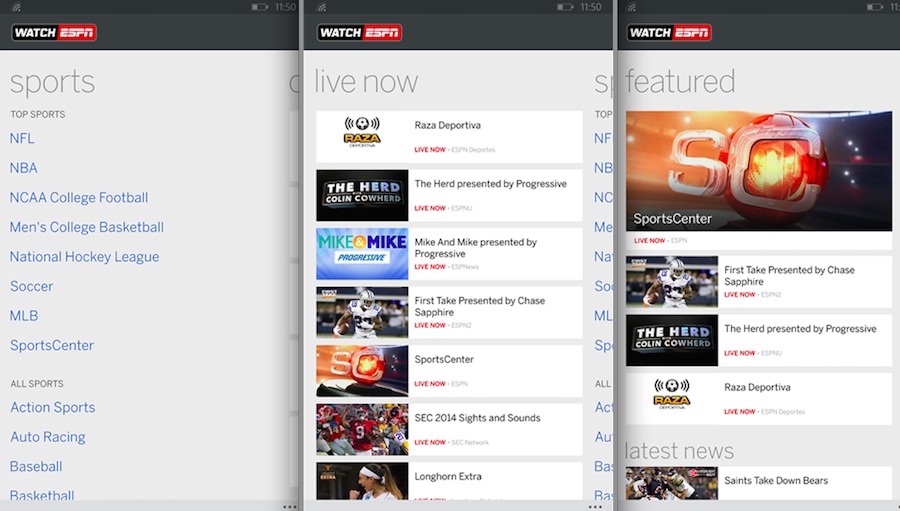Click Raza Deportiva thumbnail in featured

672,399
